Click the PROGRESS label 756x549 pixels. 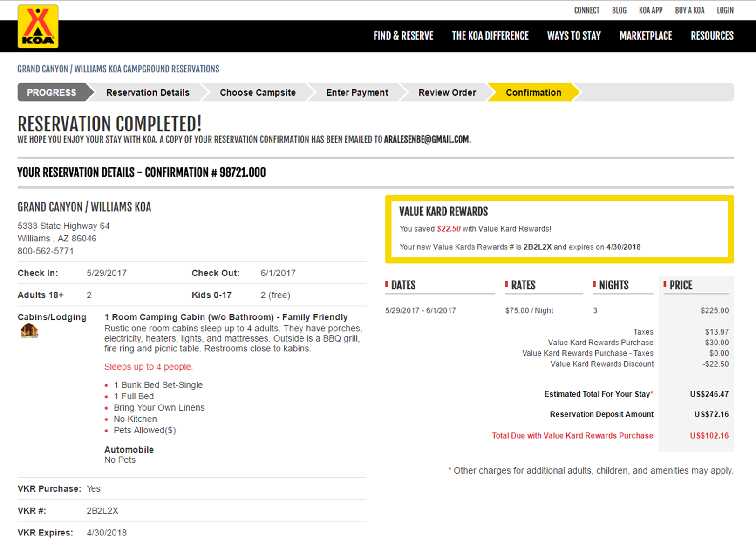[51, 92]
